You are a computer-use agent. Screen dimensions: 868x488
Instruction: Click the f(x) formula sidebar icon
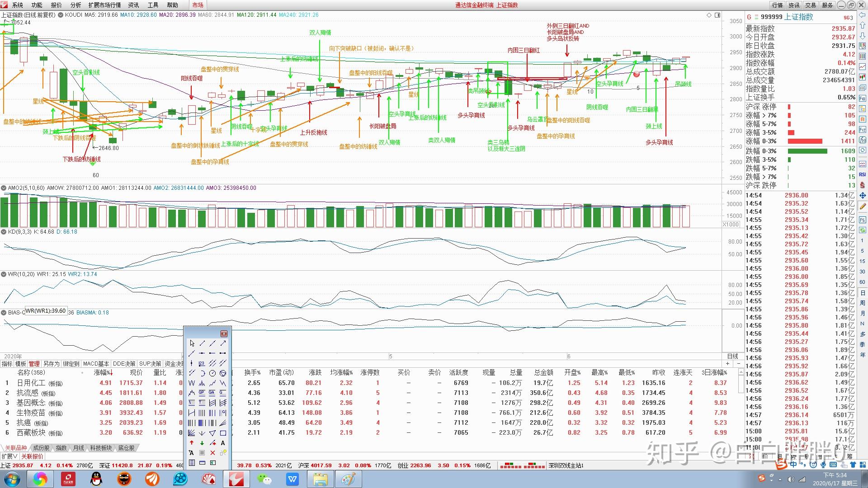(x=862, y=140)
